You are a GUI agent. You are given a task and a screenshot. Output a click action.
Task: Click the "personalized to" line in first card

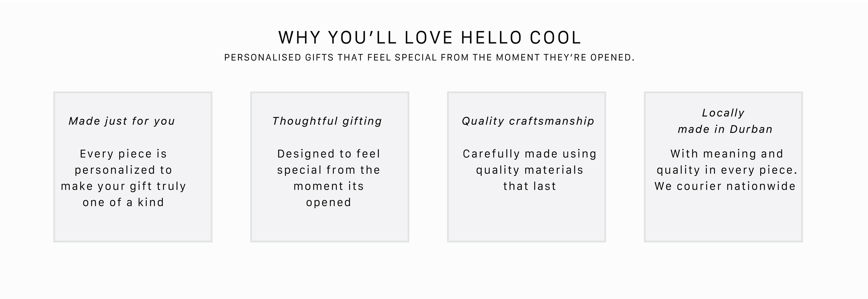123,170
